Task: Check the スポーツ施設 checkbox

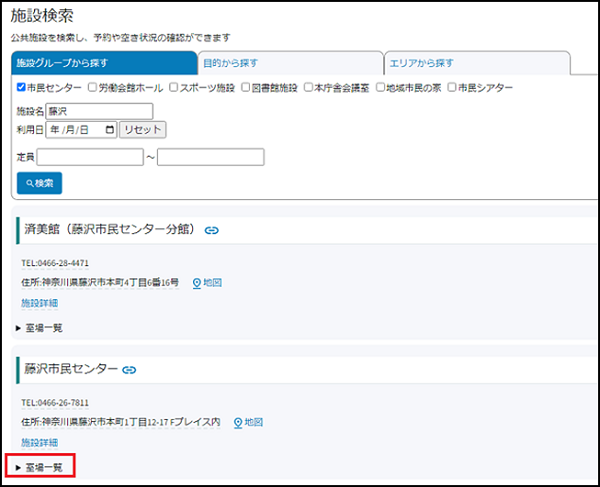Action: click(173, 87)
